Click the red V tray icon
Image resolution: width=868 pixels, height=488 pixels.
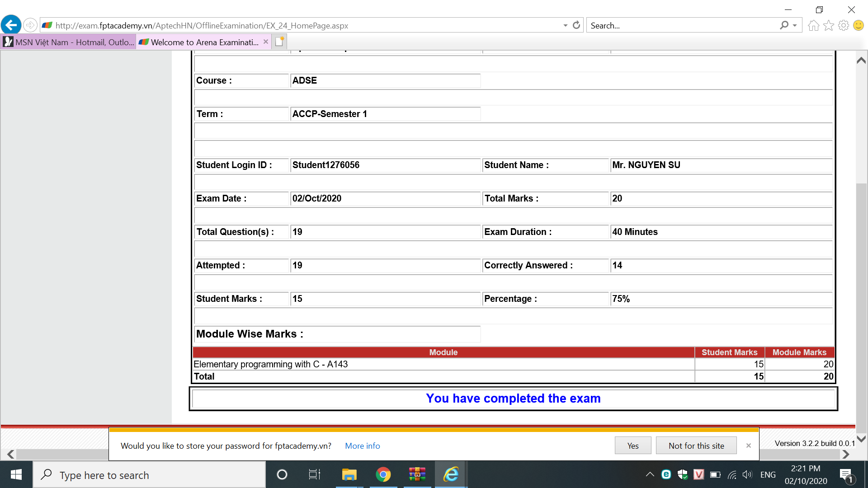tap(699, 474)
